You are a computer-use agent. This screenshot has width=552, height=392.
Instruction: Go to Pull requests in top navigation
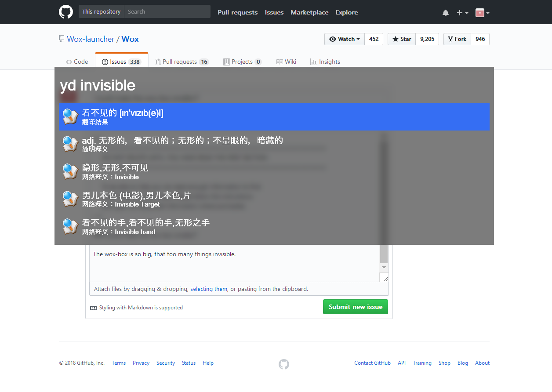tap(238, 12)
